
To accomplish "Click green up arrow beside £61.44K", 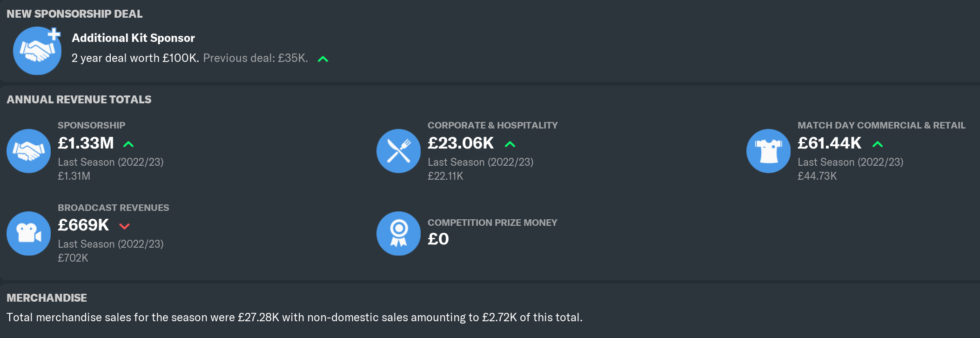I will coord(878,144).
